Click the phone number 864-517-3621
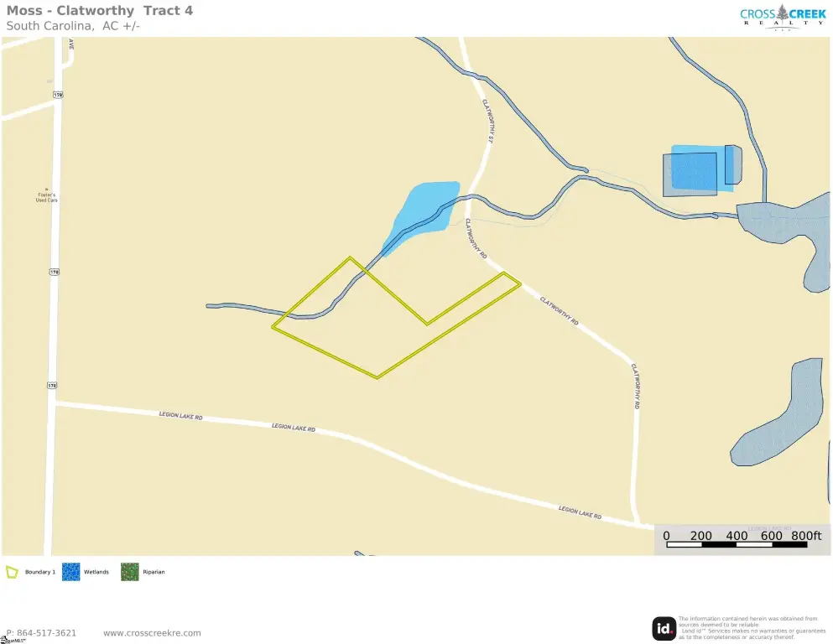 pos(47,633)
